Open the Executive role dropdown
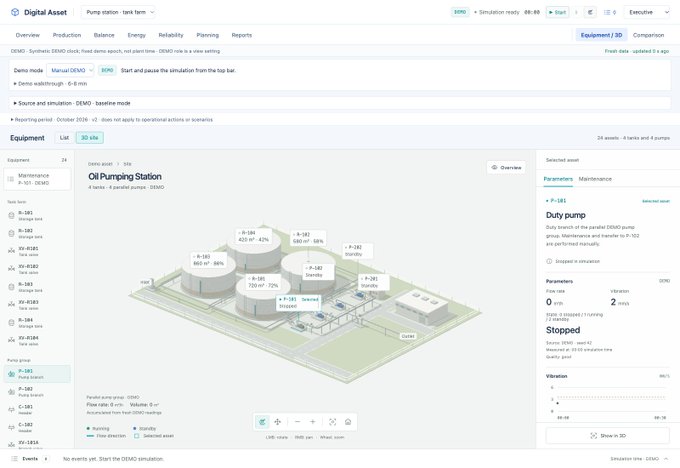Screen dimensions: 680x468 [647, 12]
